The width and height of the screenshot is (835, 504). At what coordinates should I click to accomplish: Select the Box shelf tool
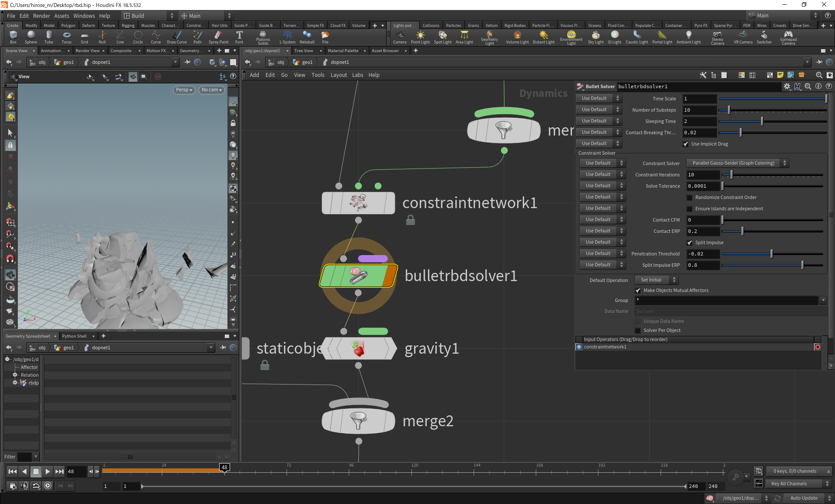point(13,37)
